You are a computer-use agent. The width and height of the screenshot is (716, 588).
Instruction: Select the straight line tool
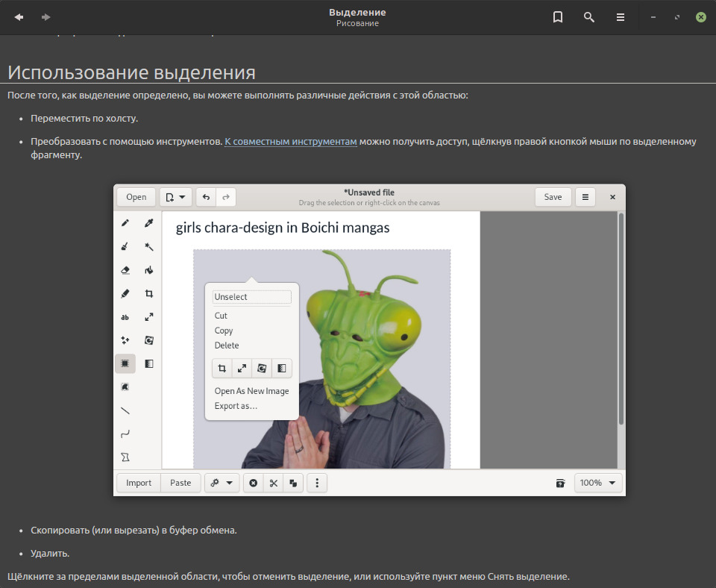coord(125,410)
